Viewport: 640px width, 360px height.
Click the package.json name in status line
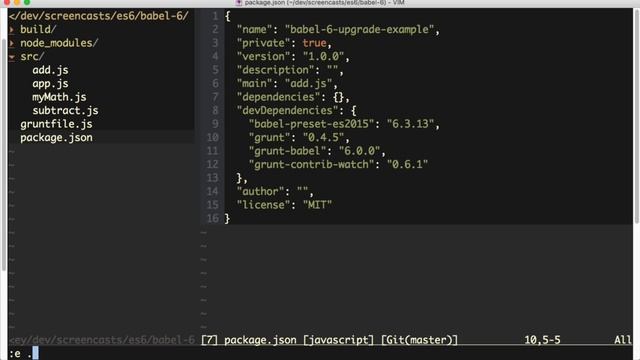(x=260, y=340)
